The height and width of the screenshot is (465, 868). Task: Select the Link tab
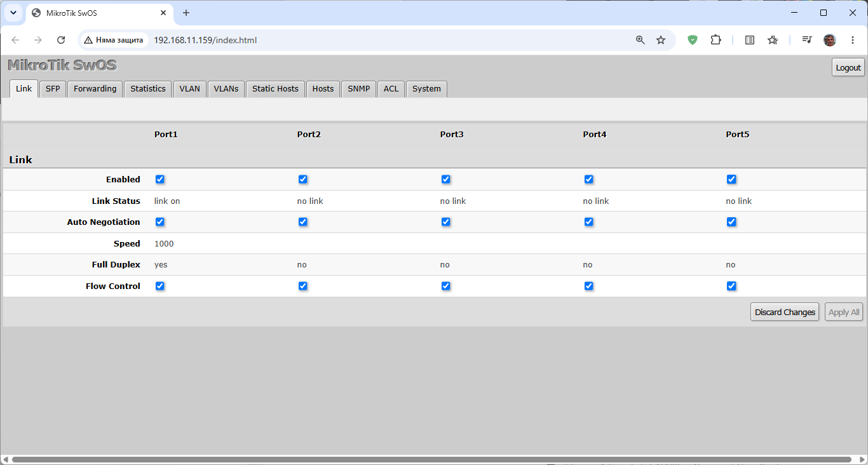pos(24,89)
